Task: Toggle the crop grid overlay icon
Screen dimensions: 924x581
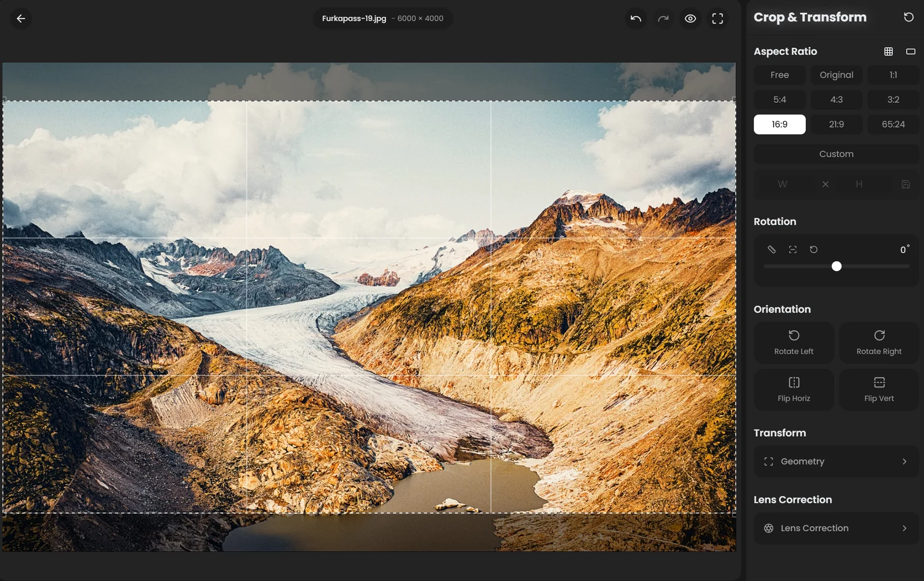Action: (888, 52)
